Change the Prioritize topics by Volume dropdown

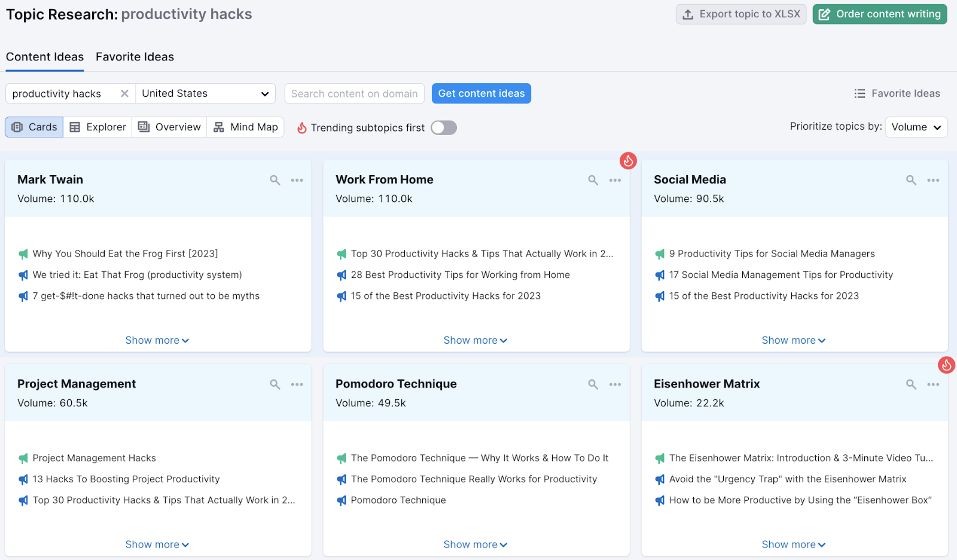click(916, 127)
